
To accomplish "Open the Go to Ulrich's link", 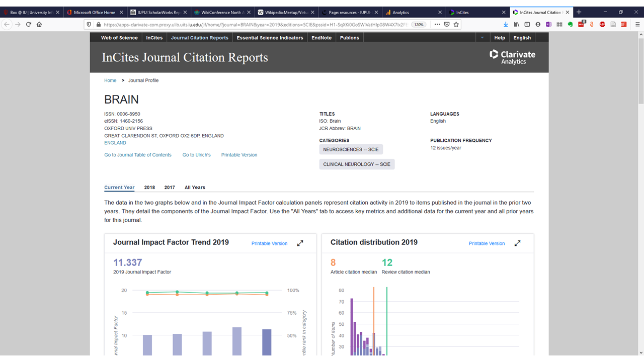I will point(197,155).
